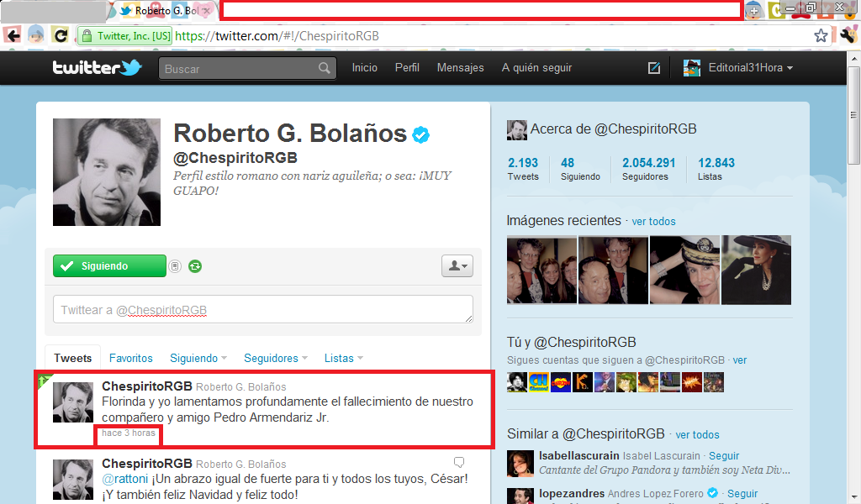Click Seguir next to Isabellascurain
This screenshot has height=504, width=861.
pyautogui.click(x=724, y=455)
